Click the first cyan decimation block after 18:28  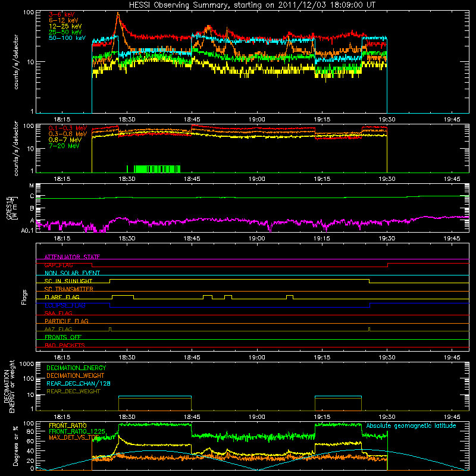click(x=155, y=403)
